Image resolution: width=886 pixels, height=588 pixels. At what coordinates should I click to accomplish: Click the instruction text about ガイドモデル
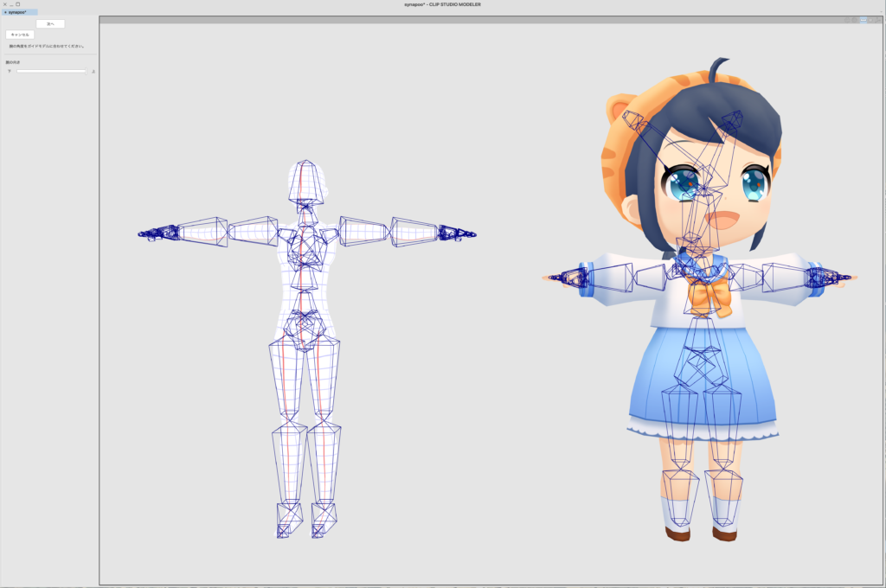[47, 47]
